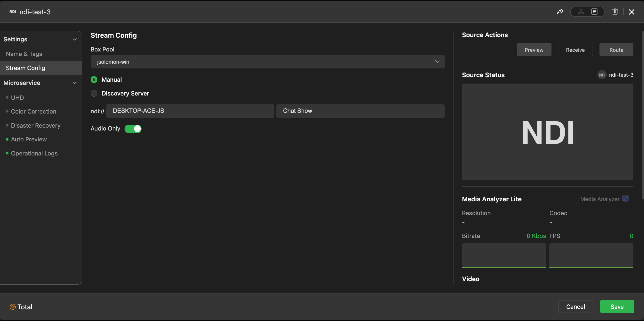Click the right panel vertical scrollbar
Image resolution: width=644 pixels, height=321 pixels.
click(643, 115)
